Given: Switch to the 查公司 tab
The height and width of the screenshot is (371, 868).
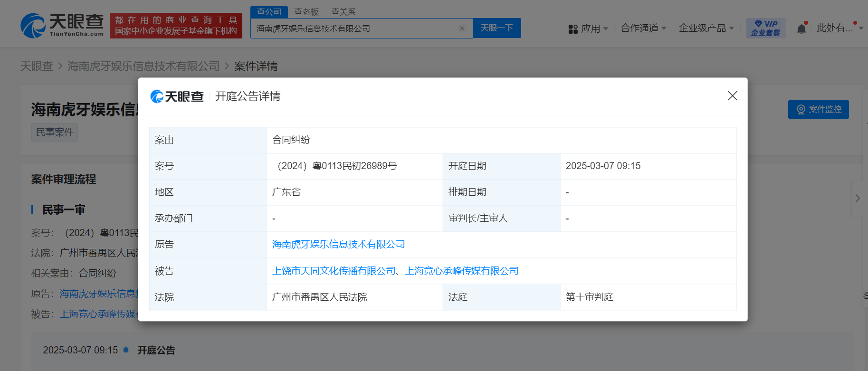Looking at the screenshot, I should coord(269,12).
